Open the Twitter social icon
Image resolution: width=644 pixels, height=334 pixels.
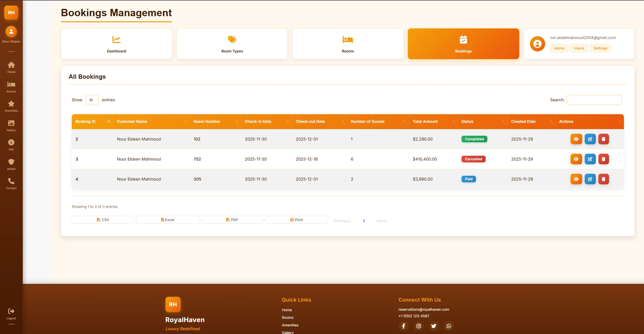[434, 326]
